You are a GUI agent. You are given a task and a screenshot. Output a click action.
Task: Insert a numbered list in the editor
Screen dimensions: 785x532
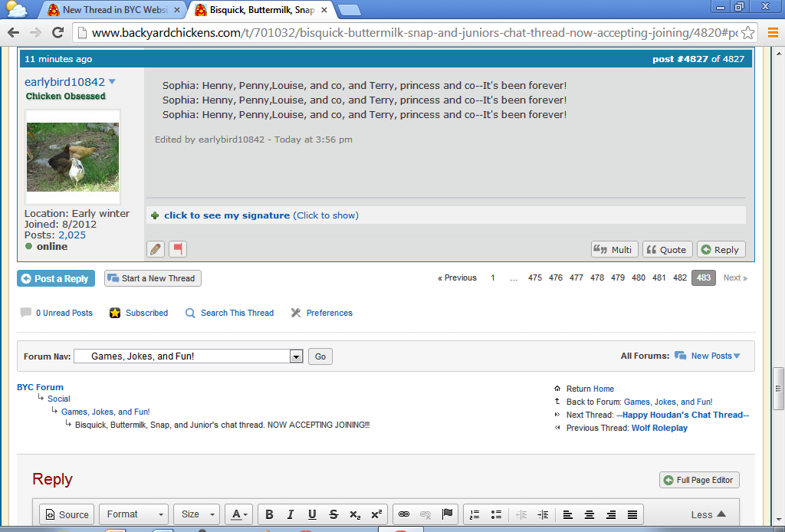point(475,514)
